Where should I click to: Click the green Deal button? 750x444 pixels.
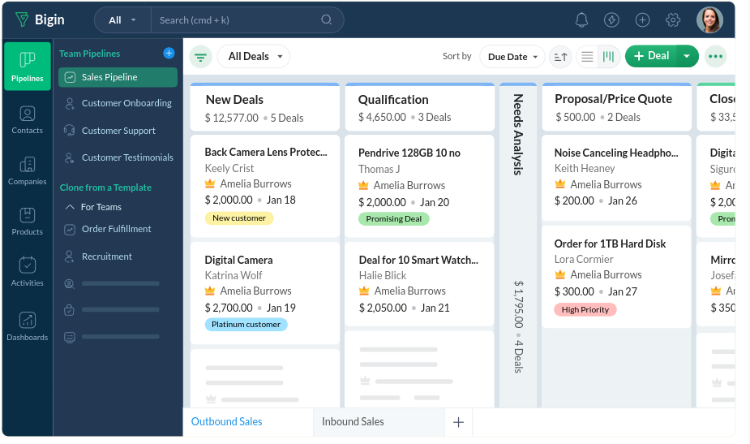click(651, 56)
